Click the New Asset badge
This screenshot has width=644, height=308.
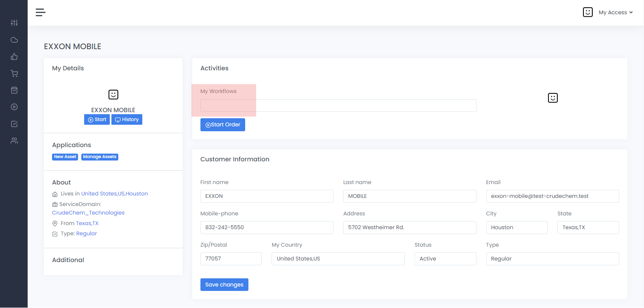(65, 157)
